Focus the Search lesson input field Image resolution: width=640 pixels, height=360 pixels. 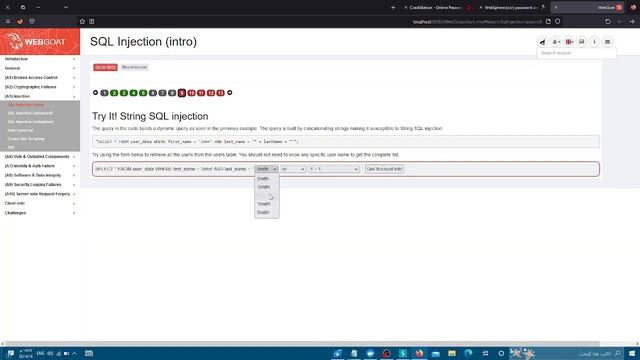click(576, 53)
